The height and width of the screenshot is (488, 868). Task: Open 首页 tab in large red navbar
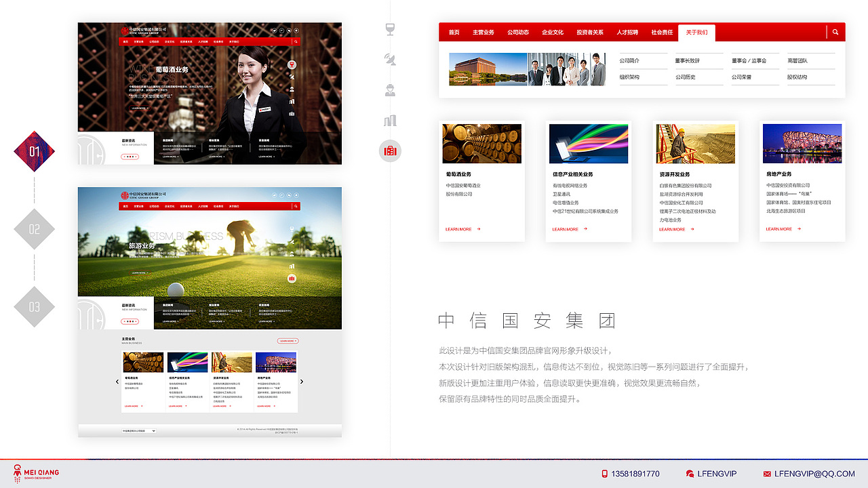[454, 32]
